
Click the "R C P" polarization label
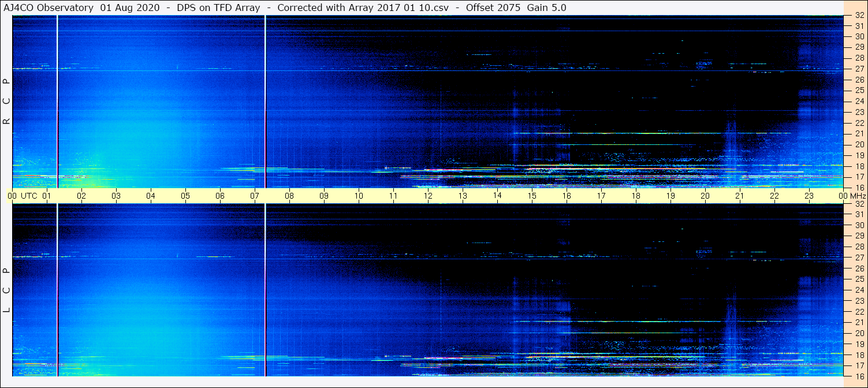tap(7, 101)
